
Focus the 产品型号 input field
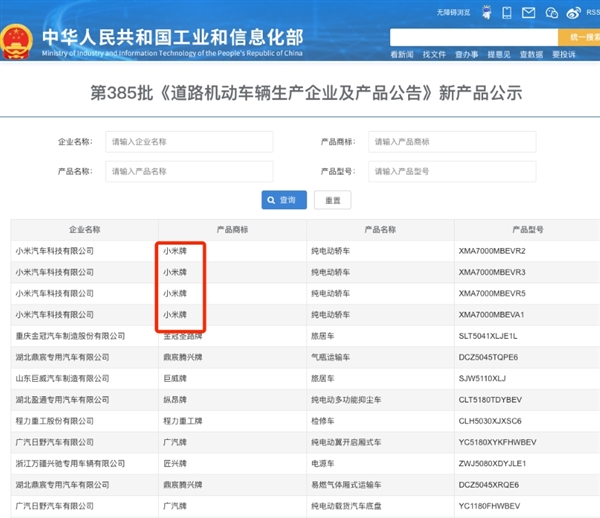click(x=451, y=172)
